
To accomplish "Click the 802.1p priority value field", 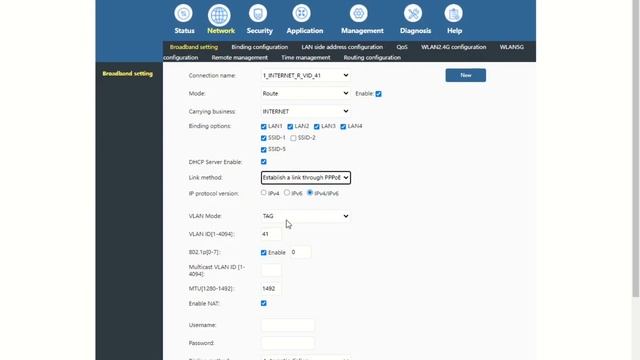I will click(x=301, y=252).
